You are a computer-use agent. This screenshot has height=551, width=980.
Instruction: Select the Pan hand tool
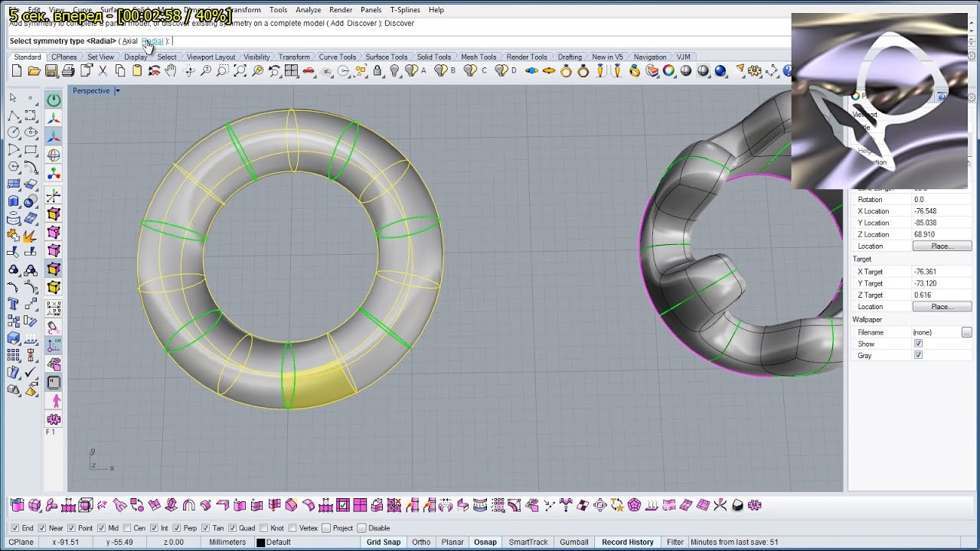click(171, 71)
